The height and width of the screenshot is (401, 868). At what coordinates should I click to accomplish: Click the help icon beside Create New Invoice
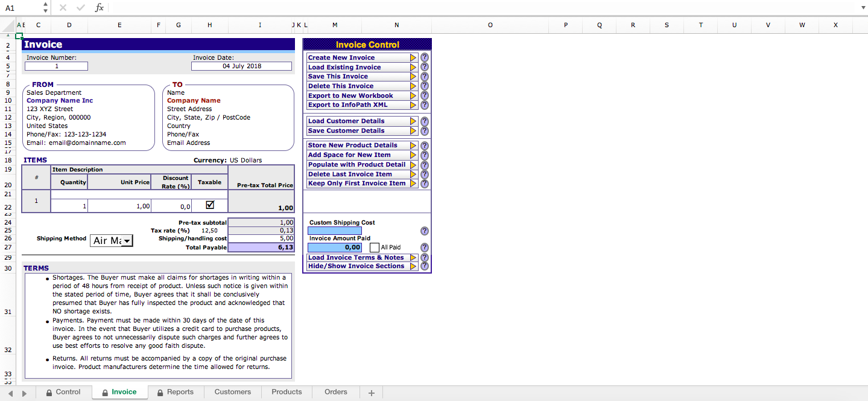pyautogui.click(x=424, y=57)
